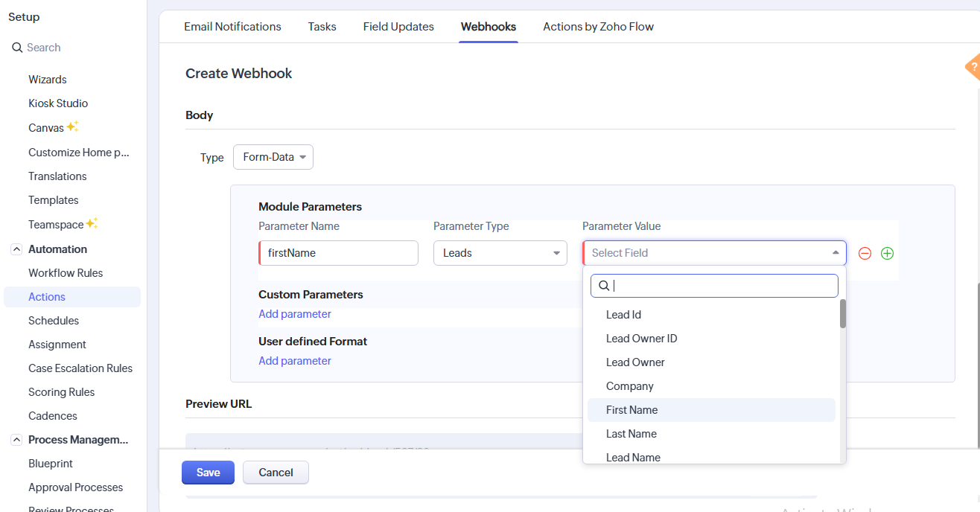Click the field list scrollbar thumb

click(x=843, y=313)
